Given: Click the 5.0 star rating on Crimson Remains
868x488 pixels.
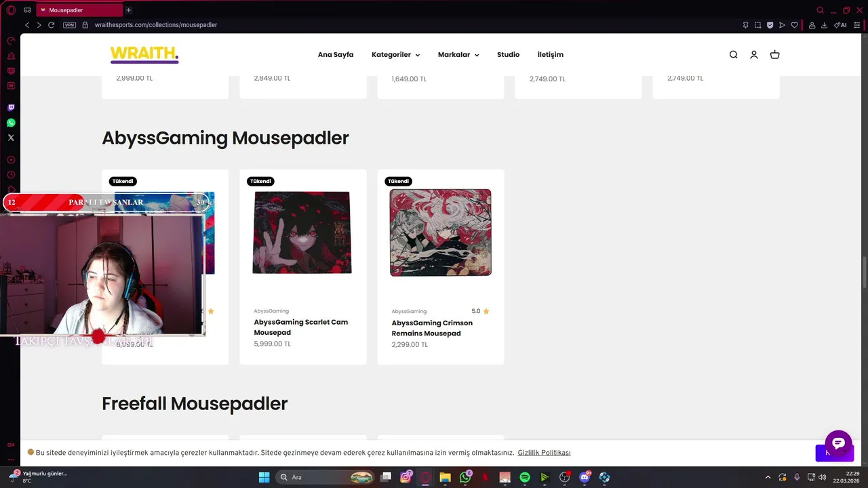Looking at the screenshot, I should tap(480, 312).
